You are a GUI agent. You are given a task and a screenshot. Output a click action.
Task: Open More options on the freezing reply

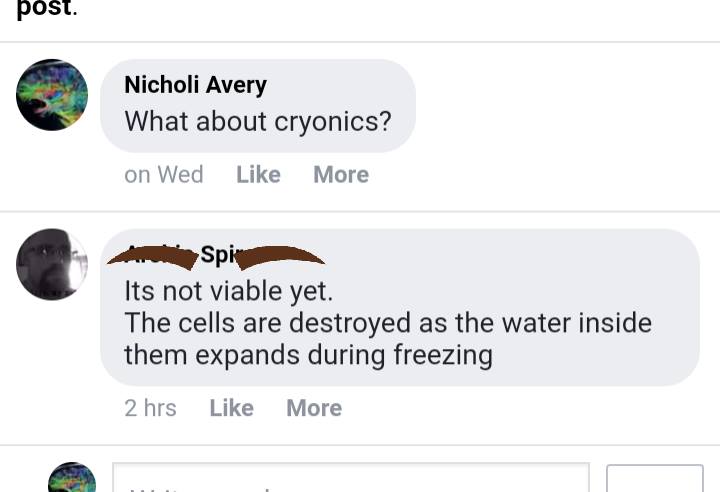coord(313,408)
